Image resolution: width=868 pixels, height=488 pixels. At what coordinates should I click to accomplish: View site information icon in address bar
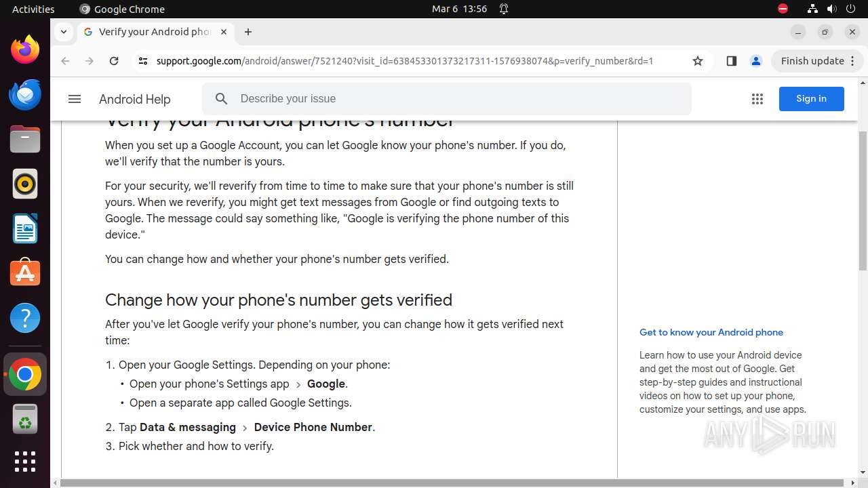click(x=142, y=61)
